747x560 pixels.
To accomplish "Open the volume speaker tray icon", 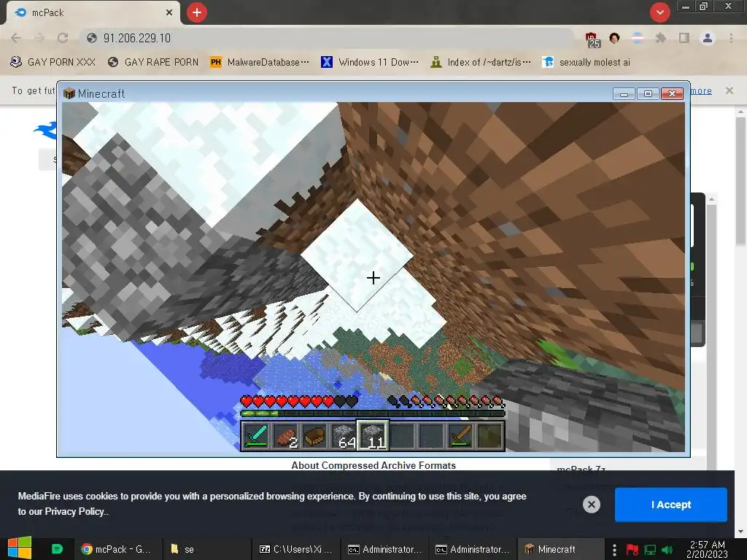I will 667,550.
